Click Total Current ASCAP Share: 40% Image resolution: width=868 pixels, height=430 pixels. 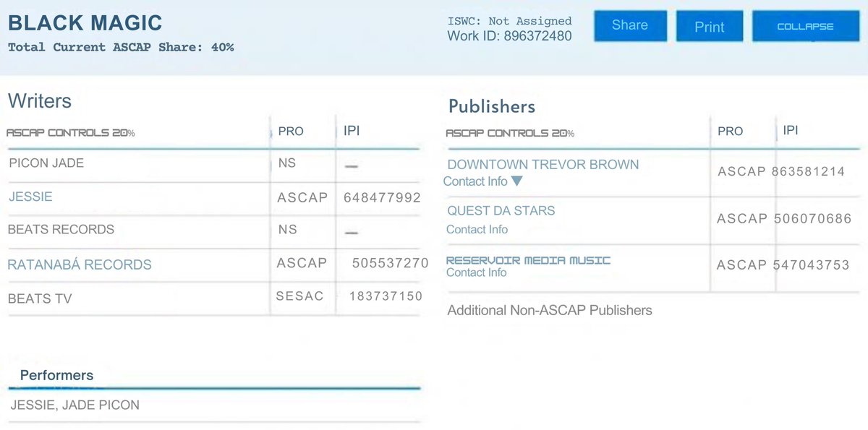[x=121, y=47]
